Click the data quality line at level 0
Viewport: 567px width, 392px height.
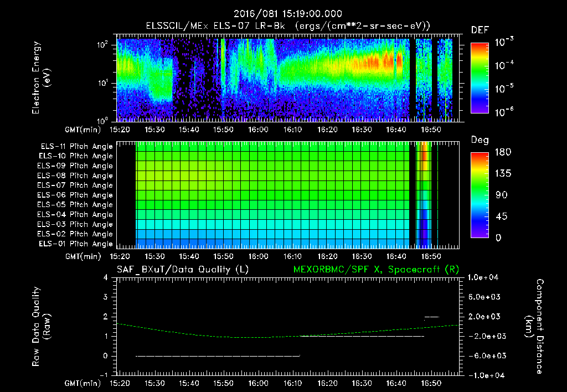pyautogui.click(x=218, y=356)
